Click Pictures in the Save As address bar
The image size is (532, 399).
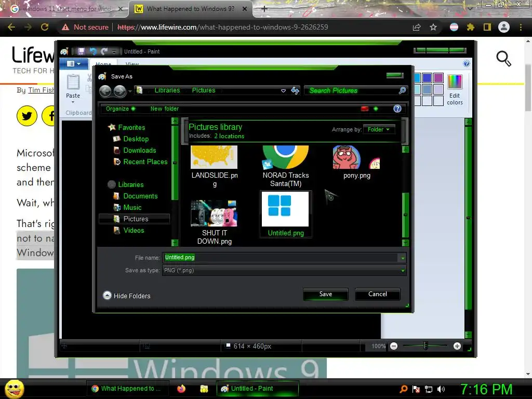click(x=204, y=90)
